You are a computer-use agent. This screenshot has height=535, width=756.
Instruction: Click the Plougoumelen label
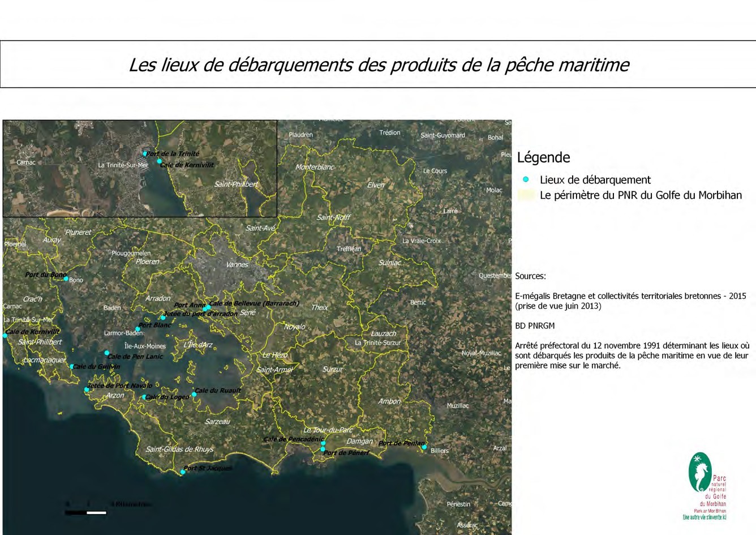point(131,253)
